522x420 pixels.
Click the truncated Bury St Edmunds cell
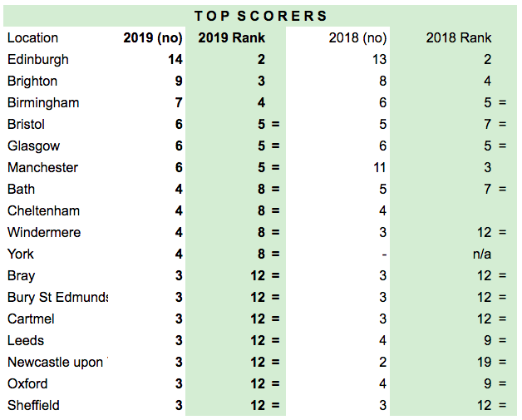(57, 297)
